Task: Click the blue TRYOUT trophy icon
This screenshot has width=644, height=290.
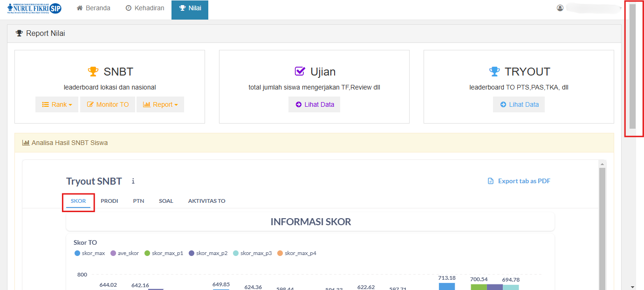Action: point(494,72)
